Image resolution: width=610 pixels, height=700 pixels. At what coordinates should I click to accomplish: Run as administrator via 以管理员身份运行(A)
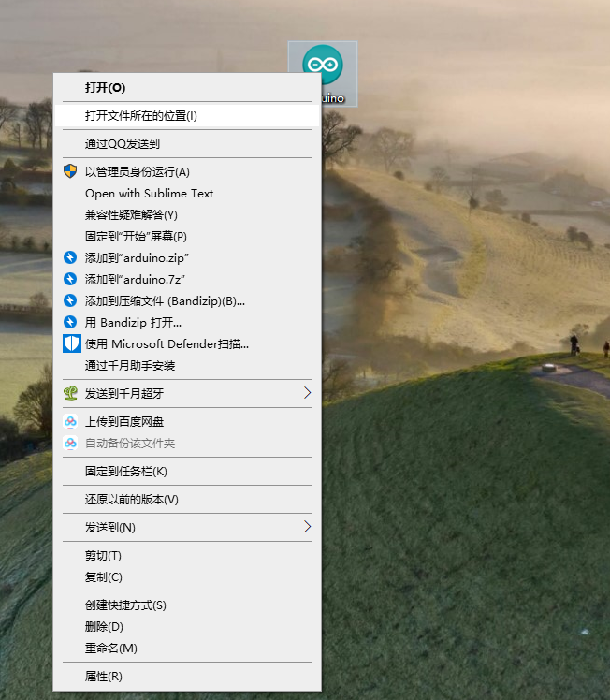(187, 171)
